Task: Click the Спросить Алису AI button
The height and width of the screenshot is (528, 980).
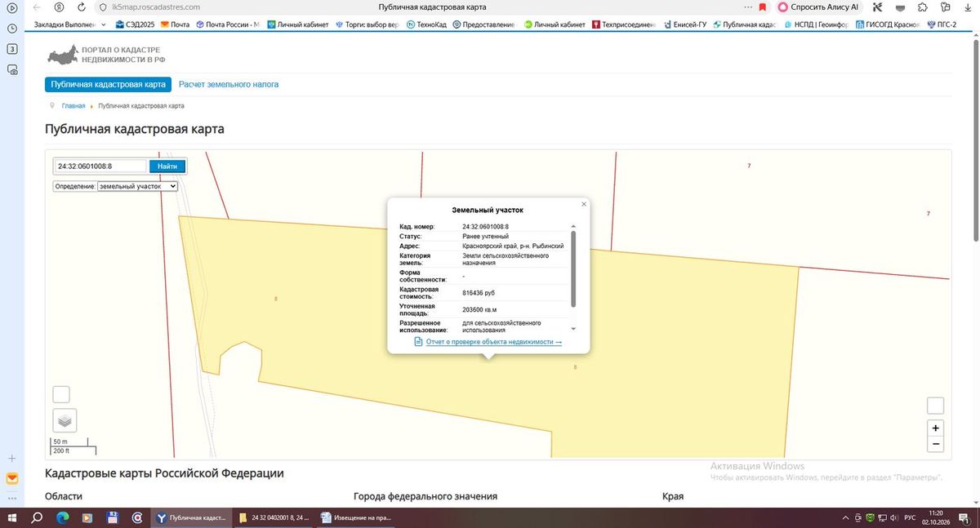Action: [x=818, y=7]
